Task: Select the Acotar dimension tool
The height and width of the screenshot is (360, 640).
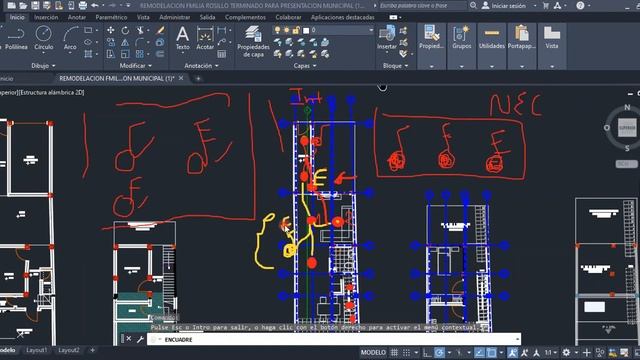Action: tap(205, 38)
